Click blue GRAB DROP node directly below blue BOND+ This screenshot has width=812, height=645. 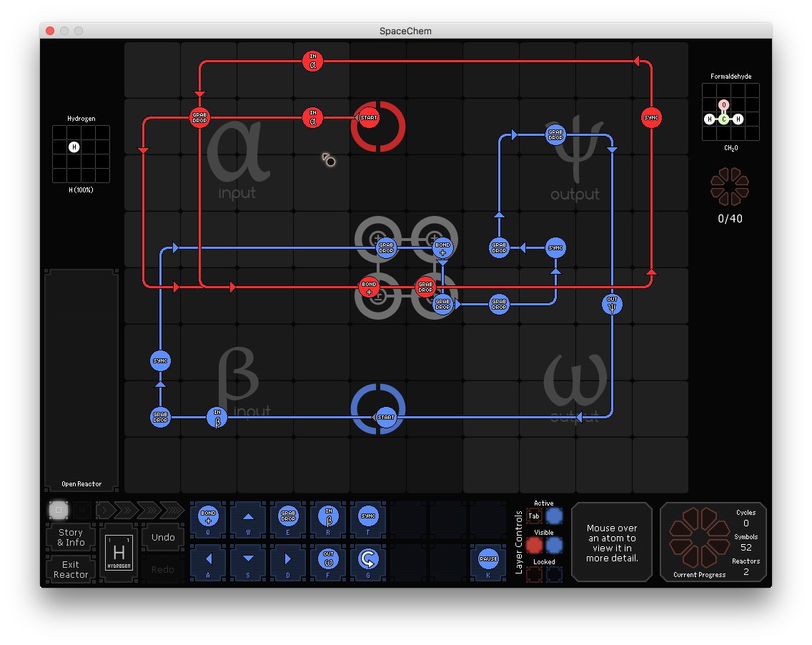(442, 304)
